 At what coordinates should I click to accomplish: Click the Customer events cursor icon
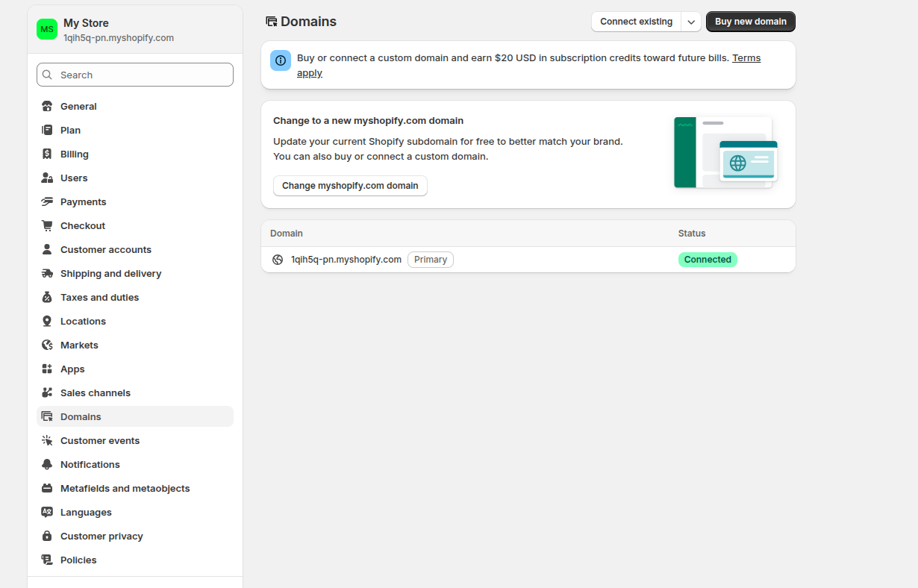47,440
